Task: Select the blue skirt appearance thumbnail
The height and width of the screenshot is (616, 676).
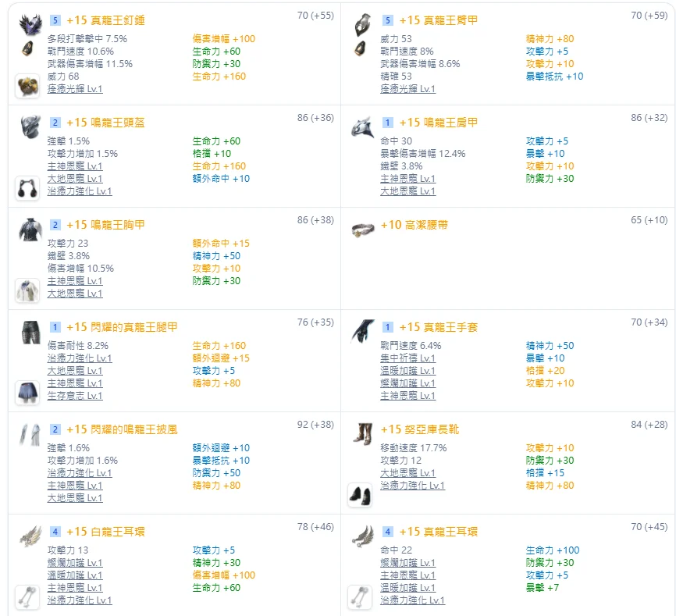Action: click(x=27, y=393)
